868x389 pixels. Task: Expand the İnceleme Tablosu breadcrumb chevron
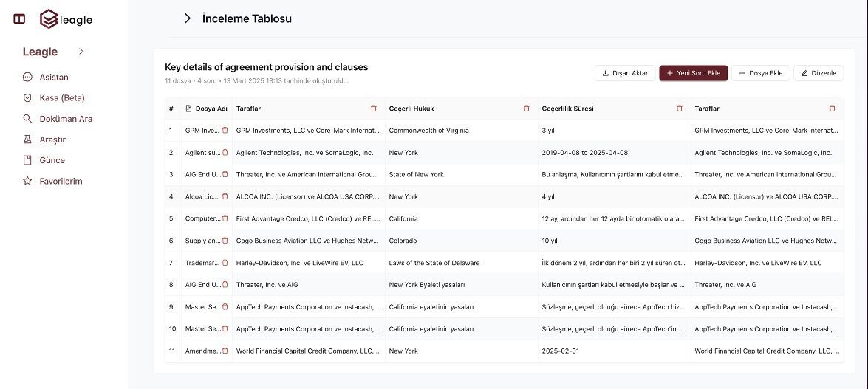click(x=187, y=18)
